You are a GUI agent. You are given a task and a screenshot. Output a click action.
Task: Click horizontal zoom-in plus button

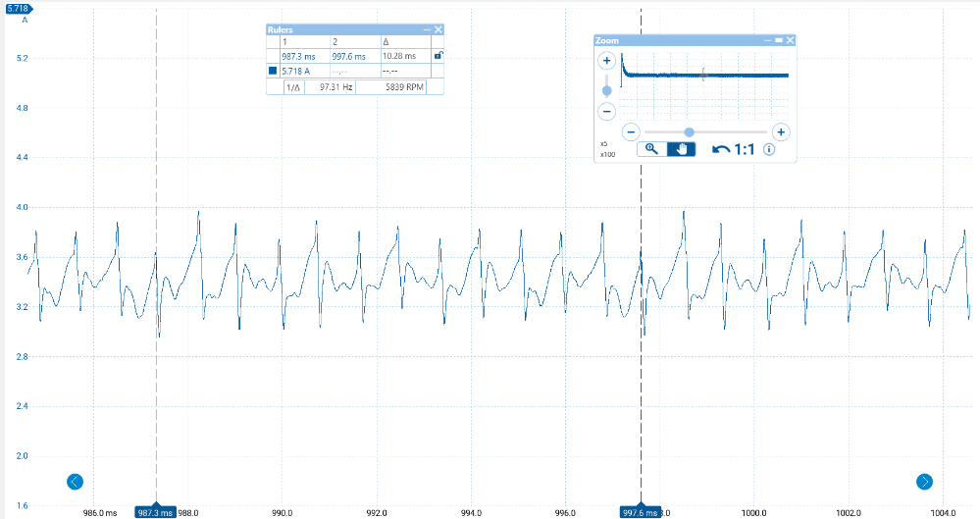click(780, 131)
